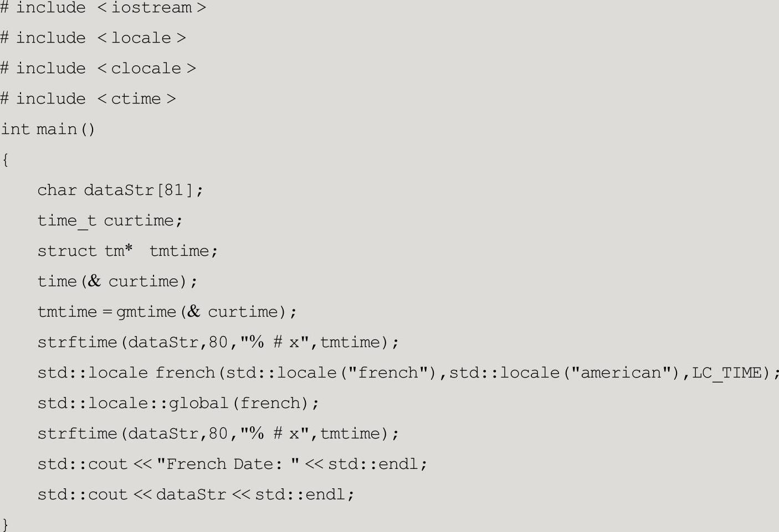Click the cout dataStr output line
Image resolution: width=779 pixels, height=532 pixels.
click(196, 494)
